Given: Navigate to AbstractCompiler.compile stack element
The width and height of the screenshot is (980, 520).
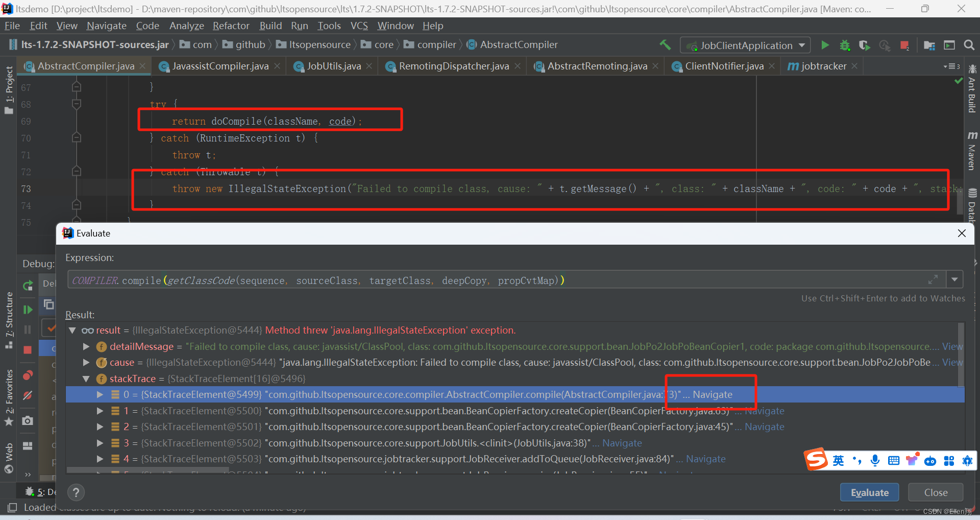Looking at the screenshot, I should (712, 395).
